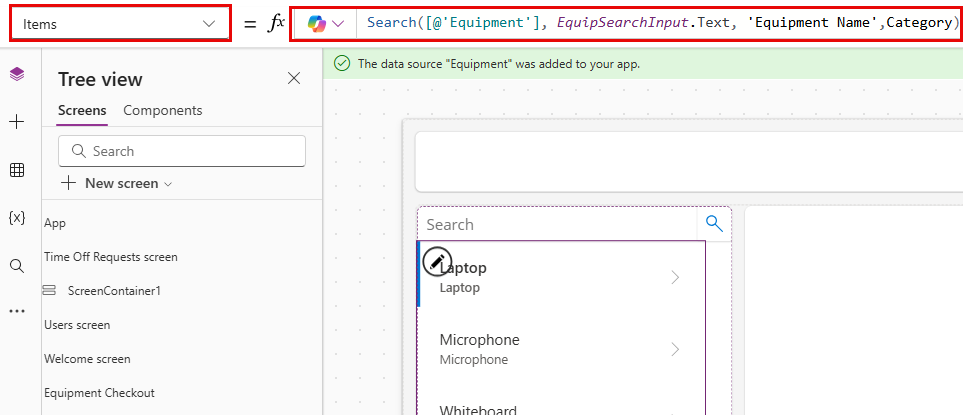Click the Tree view search field
Viewport: 963px width, 415px height.
(182, 151)
